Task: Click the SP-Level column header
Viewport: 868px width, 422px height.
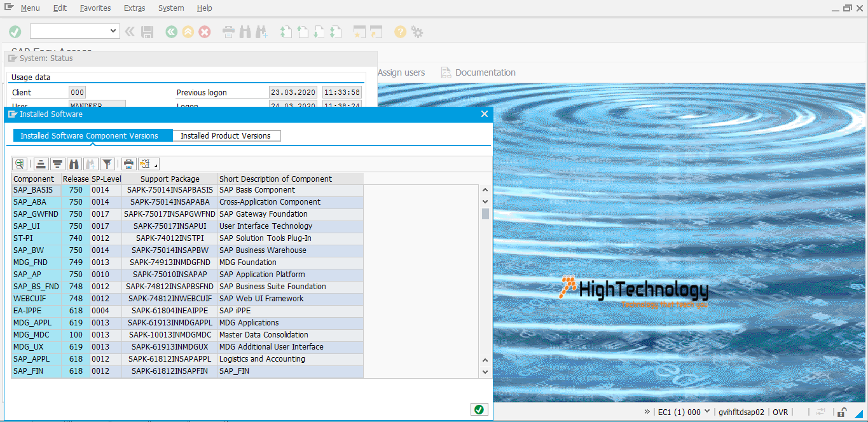Action: point(106,179)
